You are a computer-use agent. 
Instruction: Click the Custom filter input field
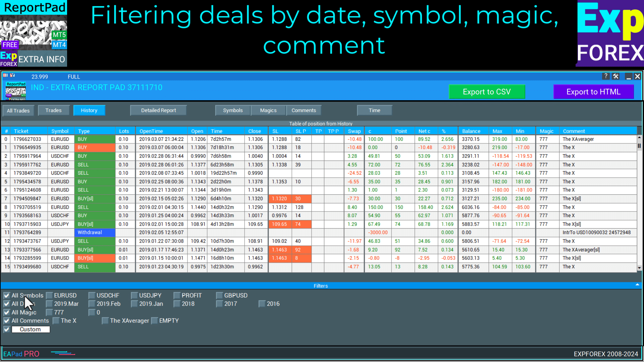point(31,329)
